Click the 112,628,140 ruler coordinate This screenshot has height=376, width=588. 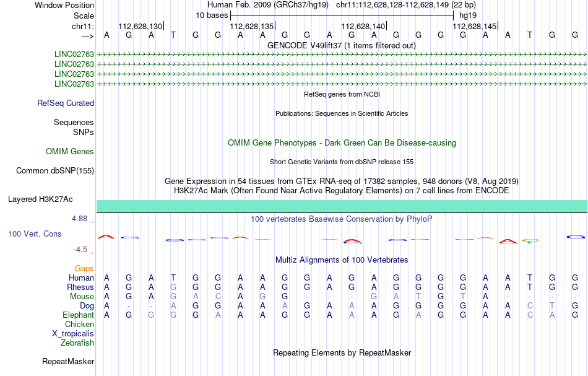pos(363,26)
